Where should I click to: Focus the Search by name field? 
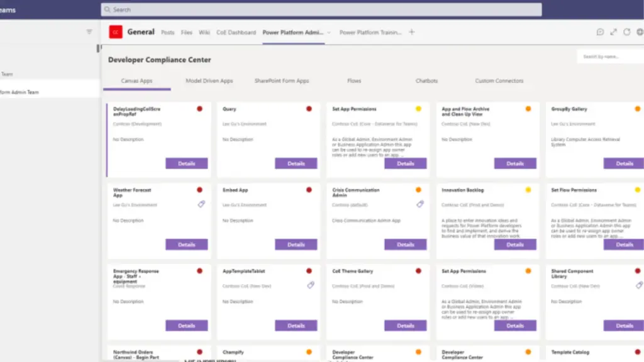coord(609,57)
